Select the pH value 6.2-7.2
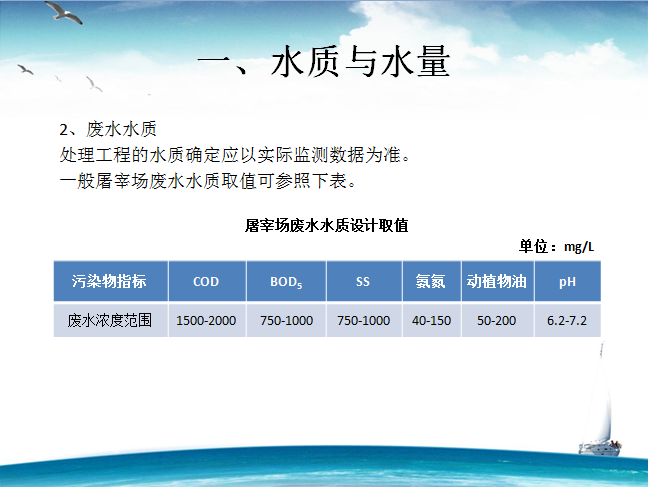This screenshot has width=648, height=487. [x=567, y=320]
